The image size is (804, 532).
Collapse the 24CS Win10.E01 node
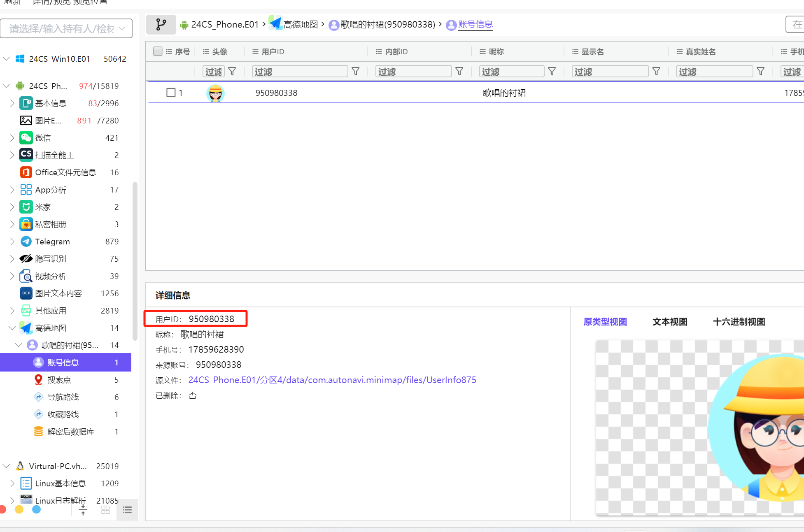(x=6, y=59)
